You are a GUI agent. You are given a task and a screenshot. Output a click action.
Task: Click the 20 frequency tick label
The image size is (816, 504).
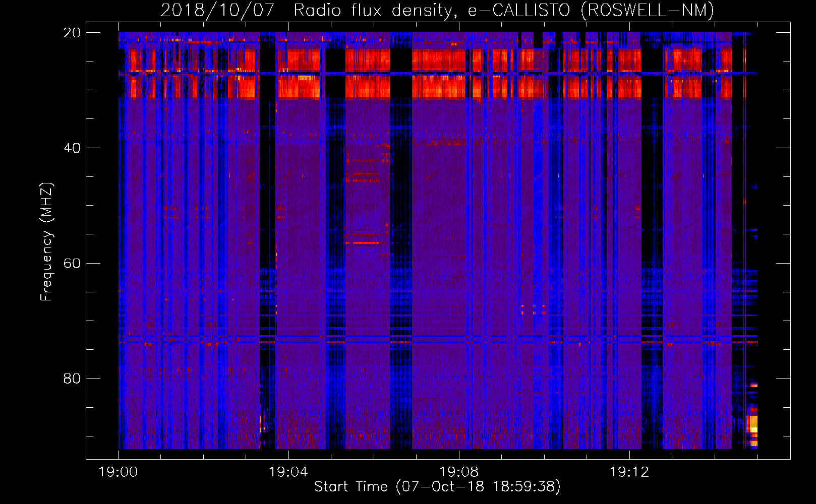pyautogui.click(x=72, y=33)
